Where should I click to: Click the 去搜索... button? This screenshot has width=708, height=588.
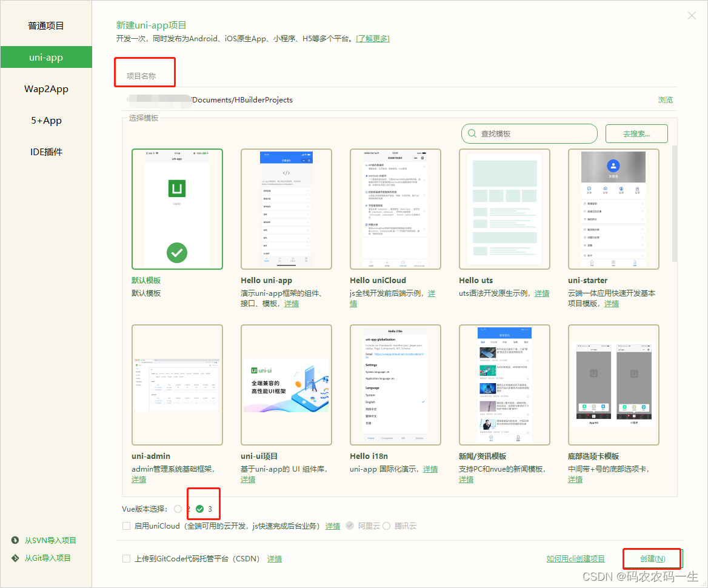click(636, 134)
